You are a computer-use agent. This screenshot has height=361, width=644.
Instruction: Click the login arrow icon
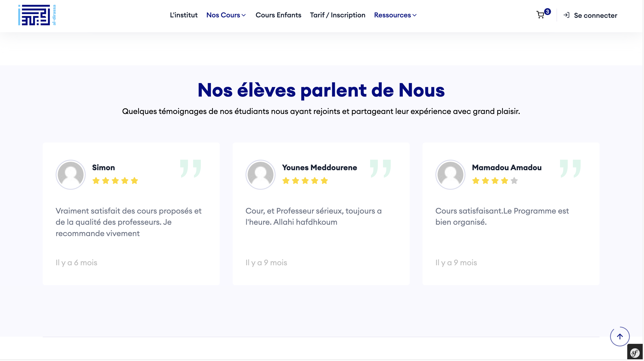tap(566, 15)
